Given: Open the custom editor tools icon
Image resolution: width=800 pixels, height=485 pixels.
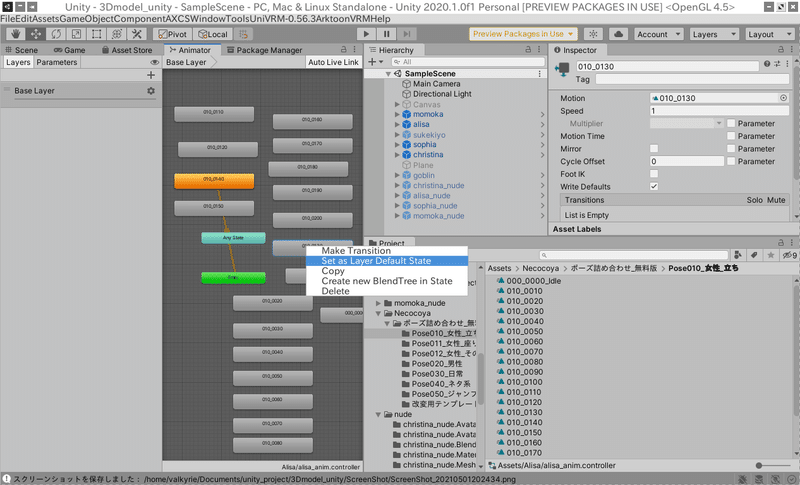Looking at the screenshot, I should click(137, 34).
